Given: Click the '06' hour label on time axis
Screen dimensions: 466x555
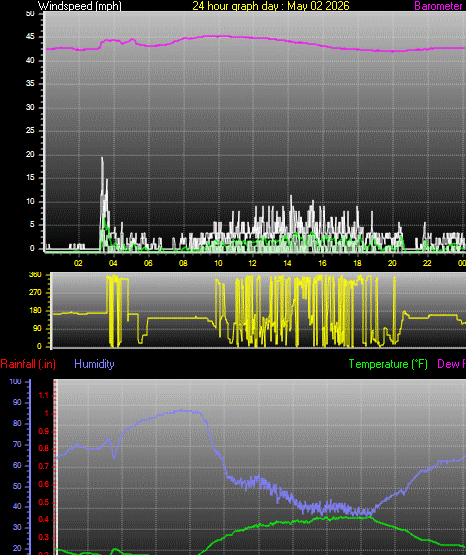Looking at the screenshot, I should (x=148, y=263).
